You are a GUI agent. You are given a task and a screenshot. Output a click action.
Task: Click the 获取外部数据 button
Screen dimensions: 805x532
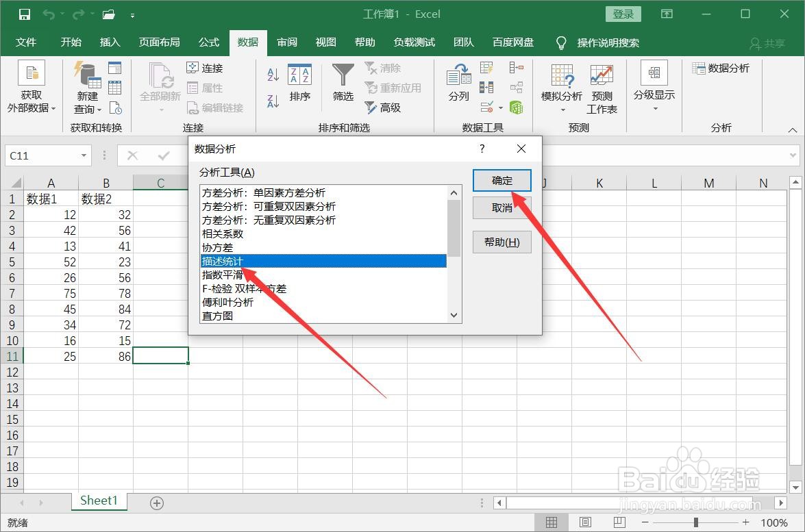tap(32, 87)
